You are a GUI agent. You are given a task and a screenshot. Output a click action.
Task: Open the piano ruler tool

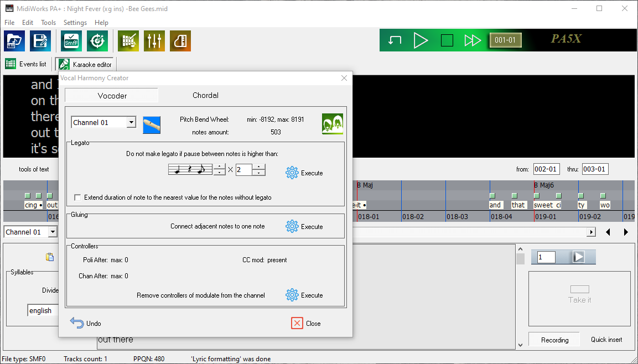180,40
